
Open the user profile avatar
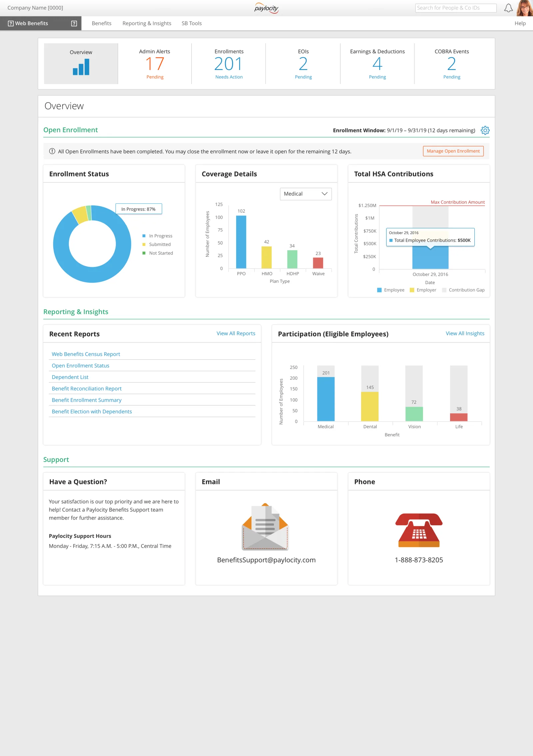click(x=525, y=8)
